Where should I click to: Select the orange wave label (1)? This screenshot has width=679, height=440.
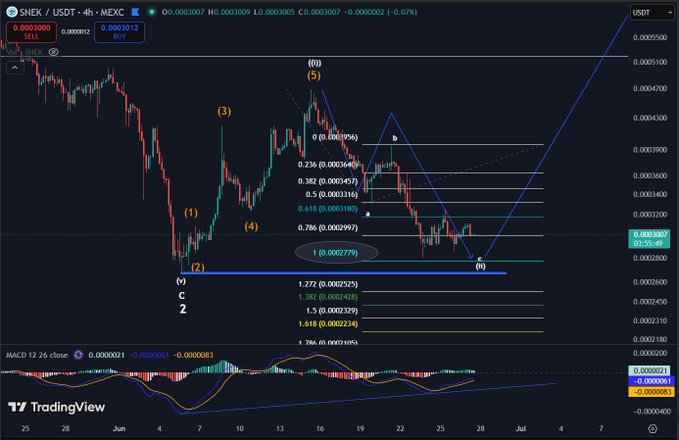(191, 213)
